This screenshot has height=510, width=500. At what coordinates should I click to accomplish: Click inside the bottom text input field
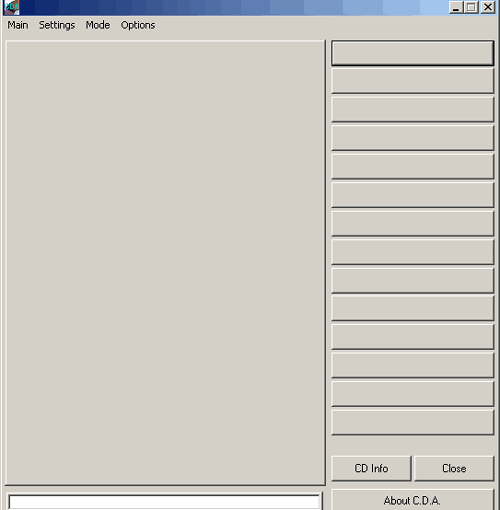[x=165, y=502]
